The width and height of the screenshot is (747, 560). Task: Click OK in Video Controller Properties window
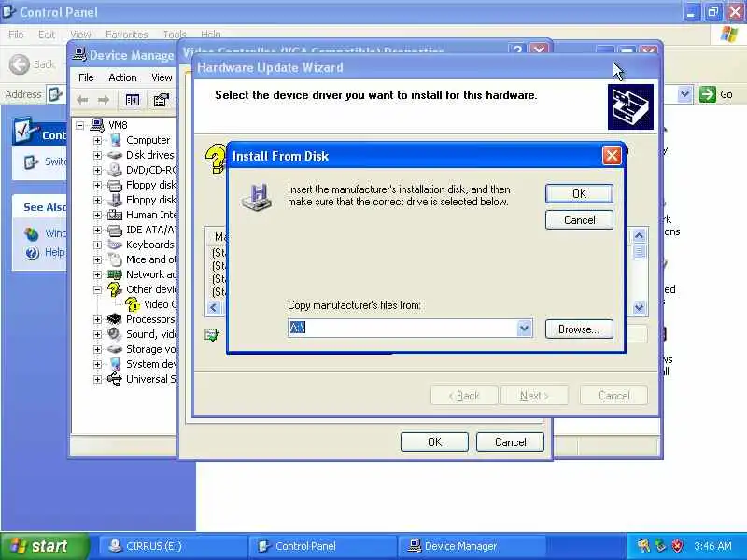(x=434, y=441)
